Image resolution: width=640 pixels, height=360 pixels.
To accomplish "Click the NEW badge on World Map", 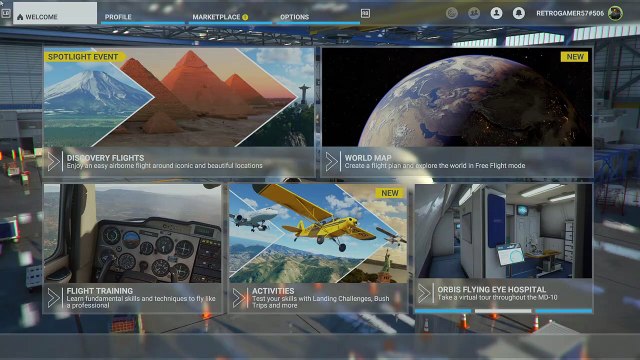I will 575,57.
